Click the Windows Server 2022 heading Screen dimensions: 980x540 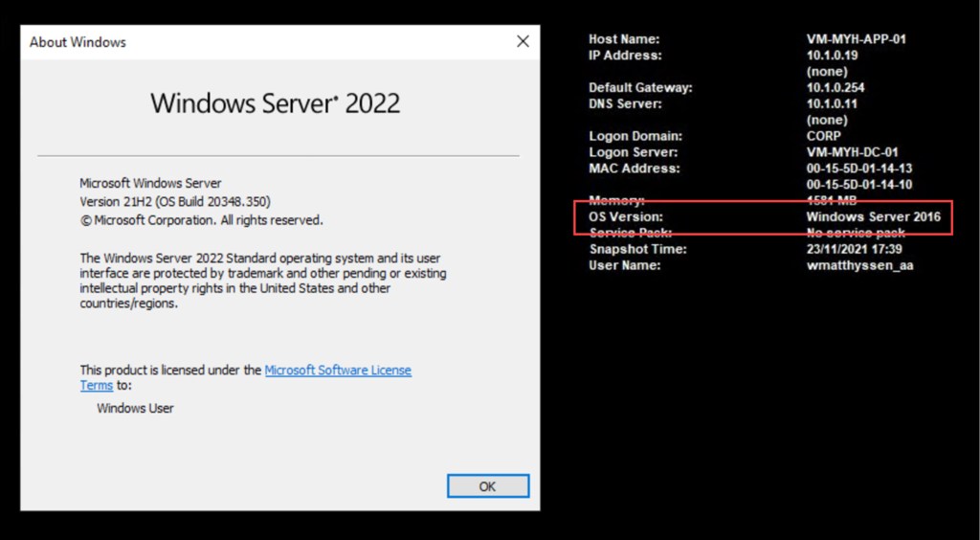coord(276,103)
